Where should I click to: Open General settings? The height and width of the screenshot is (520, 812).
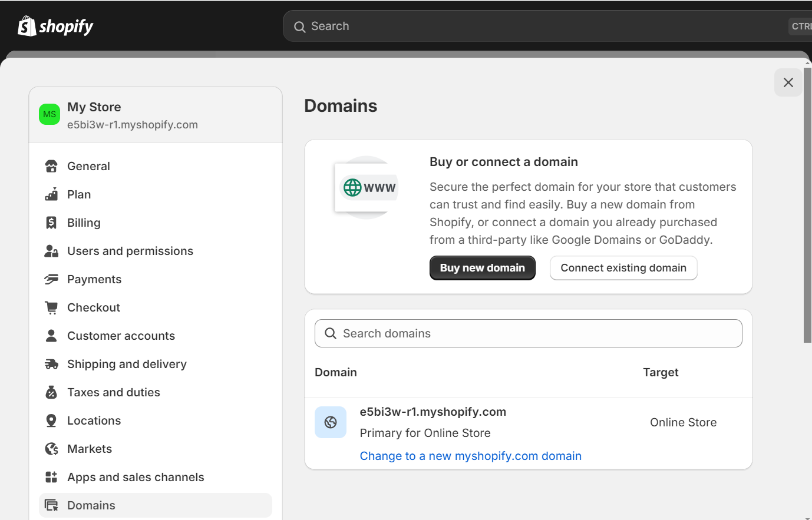(156, 166)
